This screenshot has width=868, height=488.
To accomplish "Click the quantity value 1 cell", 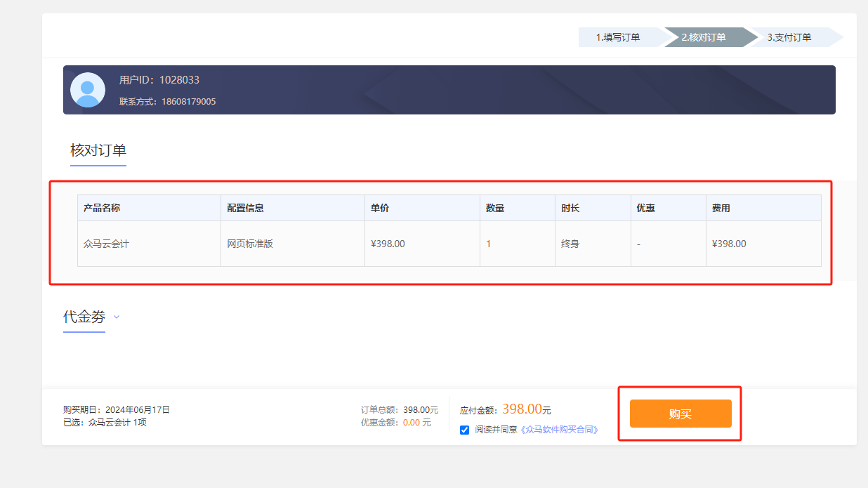I will pos(518,244).
